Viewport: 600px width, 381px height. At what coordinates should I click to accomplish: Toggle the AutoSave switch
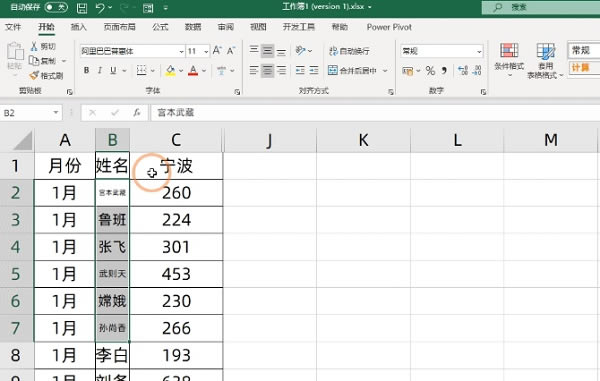coord(56,7)
